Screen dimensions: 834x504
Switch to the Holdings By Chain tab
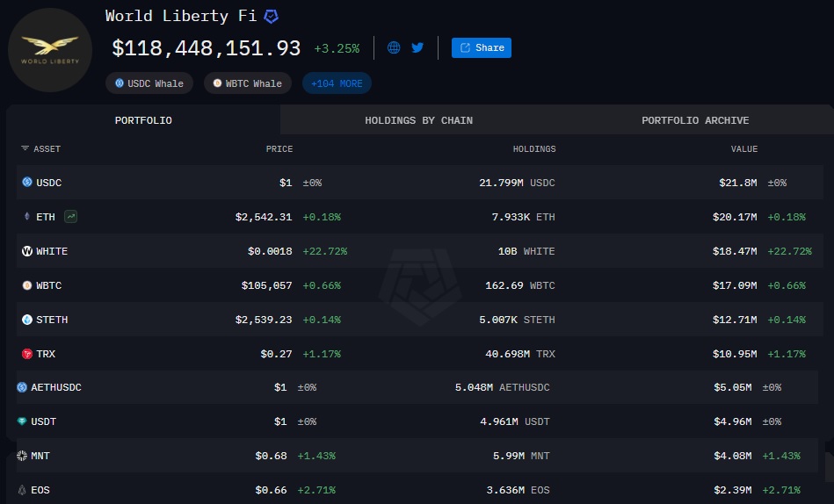pos(418,120)
